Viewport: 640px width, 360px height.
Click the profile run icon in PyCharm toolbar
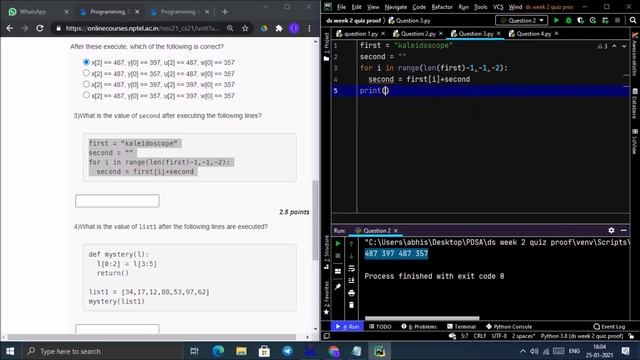tap(593, 20)
